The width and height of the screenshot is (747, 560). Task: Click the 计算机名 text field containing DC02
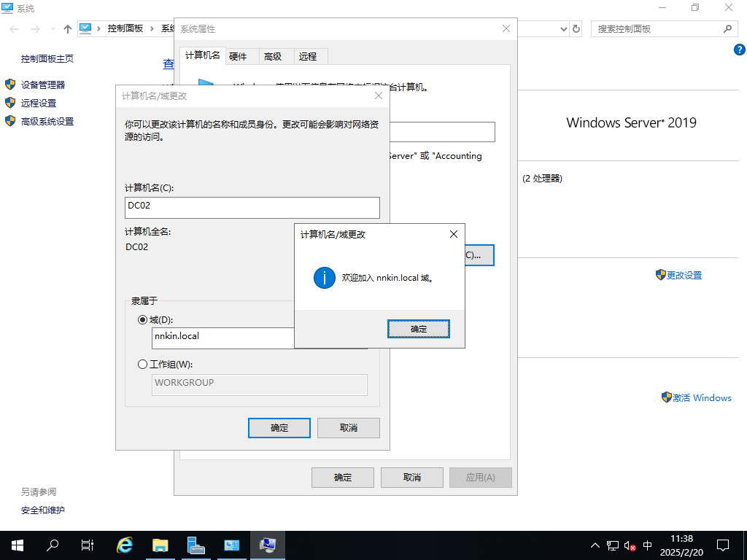[x=252, y=207]
